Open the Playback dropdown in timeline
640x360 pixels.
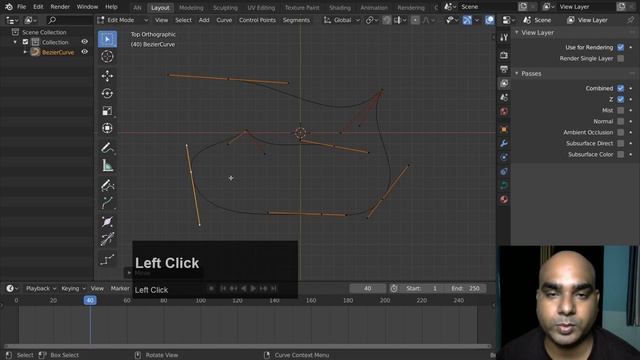click(41, 288)
